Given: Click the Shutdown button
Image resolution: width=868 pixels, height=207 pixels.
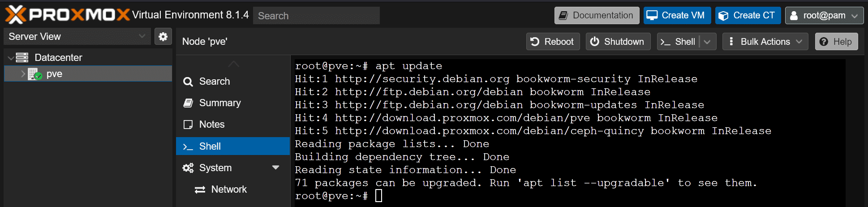Looking at the screenshot, I should pos(618,42).
